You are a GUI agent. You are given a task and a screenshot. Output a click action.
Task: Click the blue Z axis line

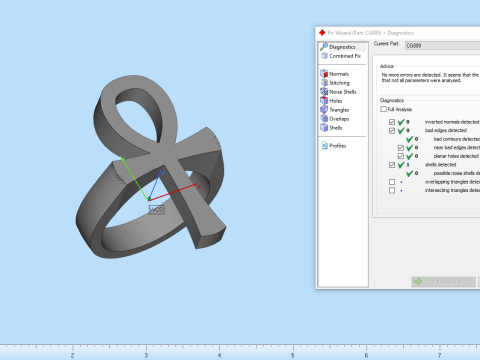coord(155,185)
